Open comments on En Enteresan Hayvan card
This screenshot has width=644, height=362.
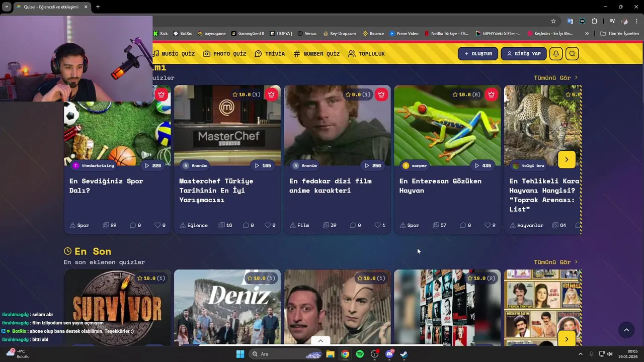pos(465,225)
